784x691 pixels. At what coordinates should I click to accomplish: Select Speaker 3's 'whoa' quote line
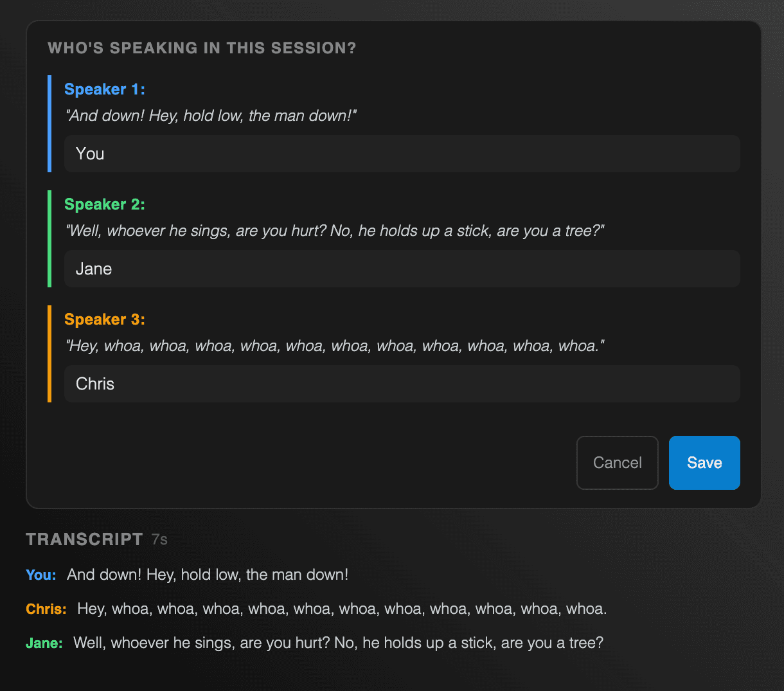point(334,346)
